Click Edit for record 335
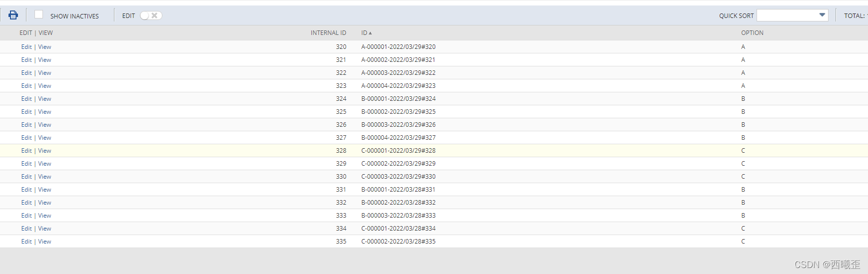 pos(26,242)
